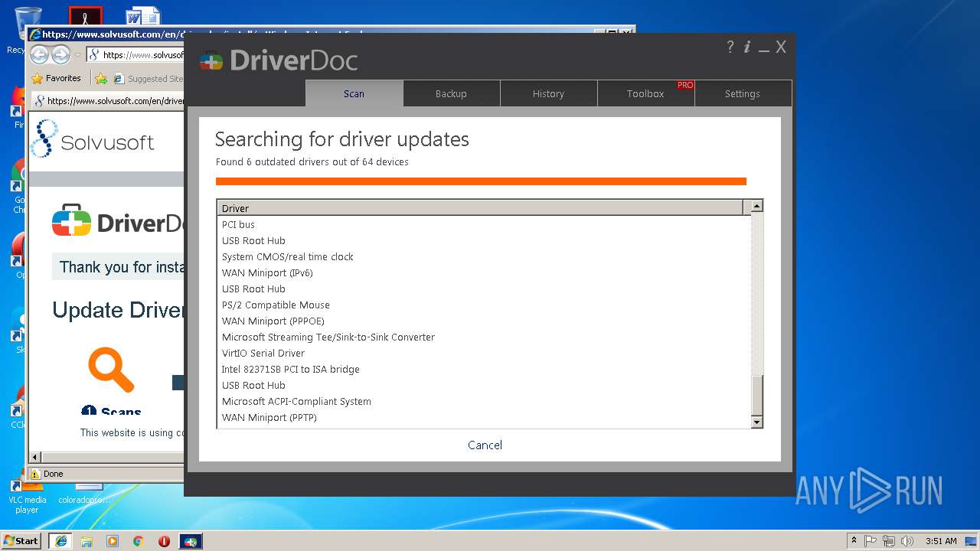Open the Adobe Reader desktop icon
This screenshot has width=980, height=551.
85,15
